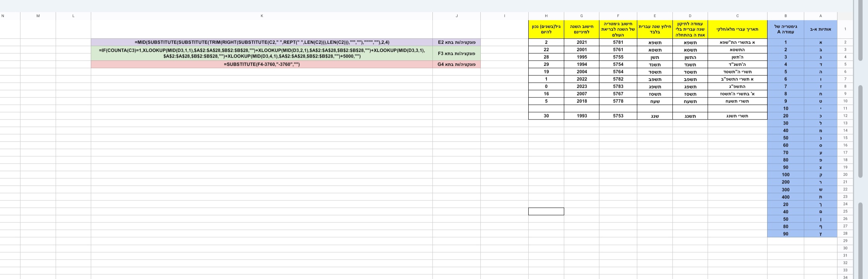Image resolution: width=868 pixels, height=279 pixels.
Task: Click header cell 'אותיות א-ב'
Action: [820, 29]
